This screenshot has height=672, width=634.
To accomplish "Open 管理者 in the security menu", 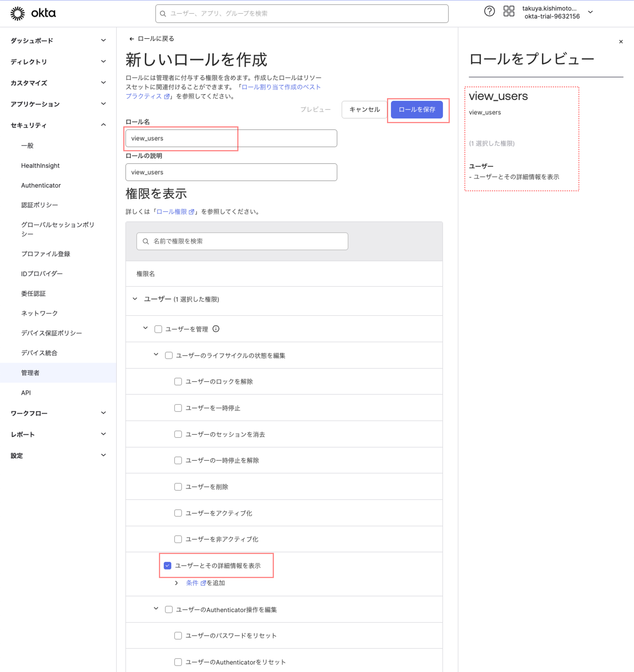I will (x=30, y=373).
